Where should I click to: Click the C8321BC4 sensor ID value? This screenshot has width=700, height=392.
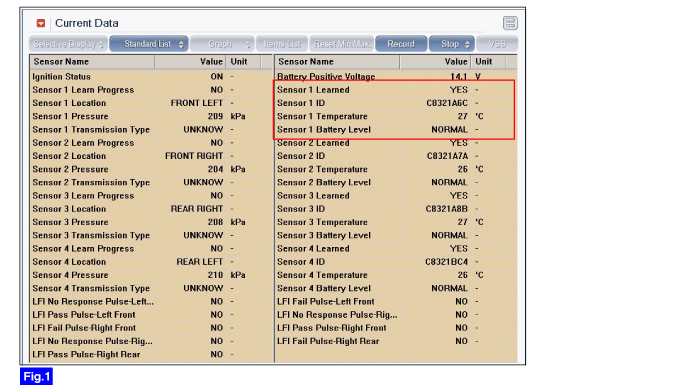pyautogui.click(x=446, y=262)
